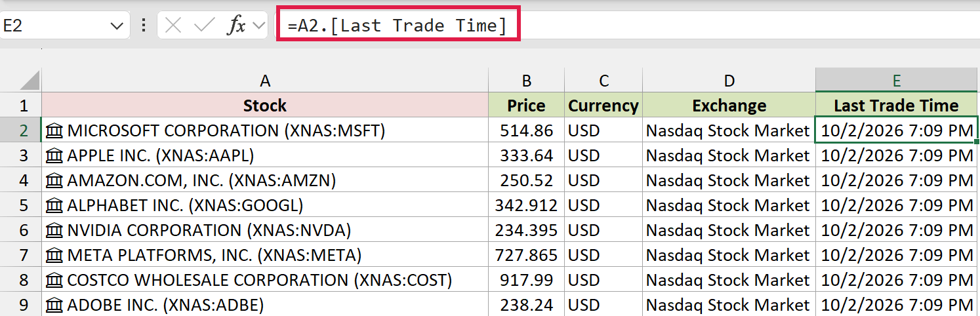Image resolution: width=980 pixels, height=316 pixels.
Task: Select column C header
Action: 603,81
